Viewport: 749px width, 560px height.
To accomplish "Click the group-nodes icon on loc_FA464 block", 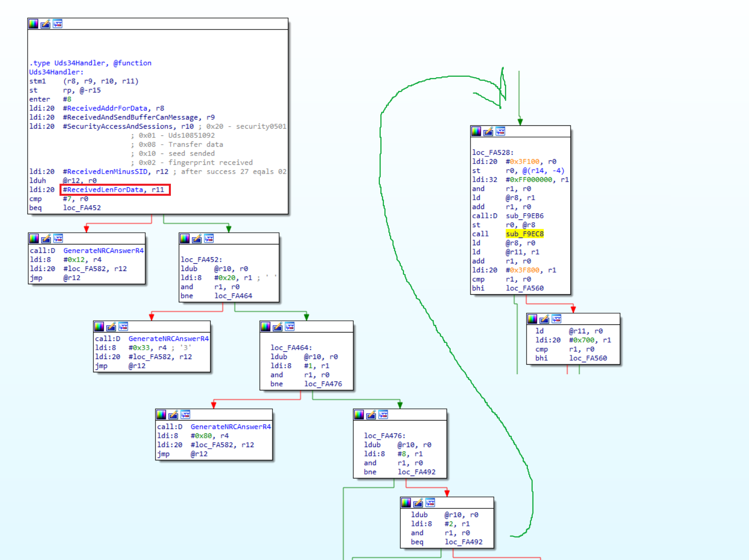I will 290,326.
